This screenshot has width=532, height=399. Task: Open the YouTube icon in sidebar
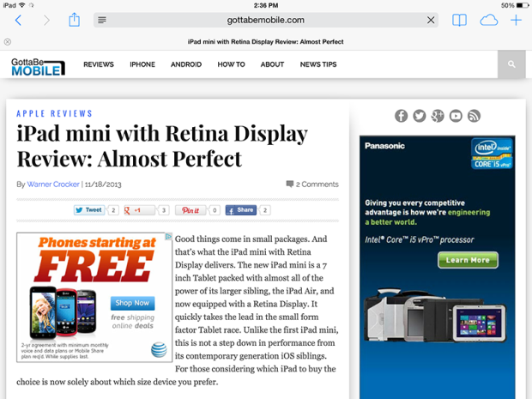[x=456, y=116]
